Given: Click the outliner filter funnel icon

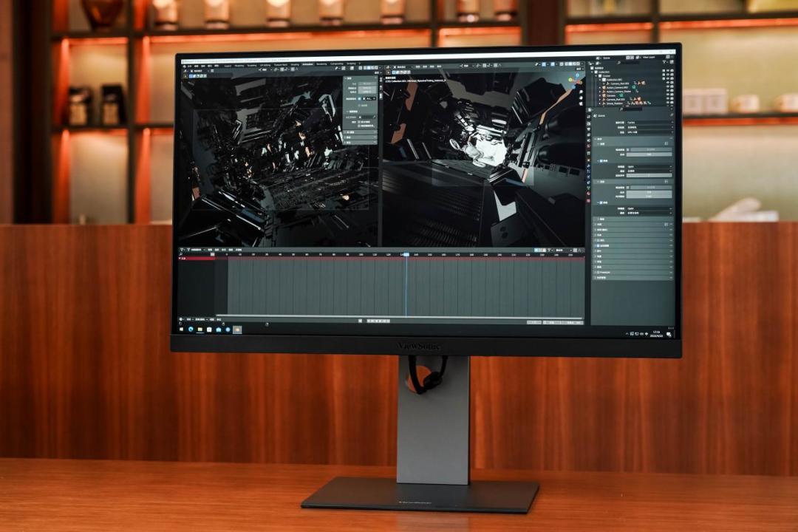Looking at the screenshot, I should tap(664, 62).
